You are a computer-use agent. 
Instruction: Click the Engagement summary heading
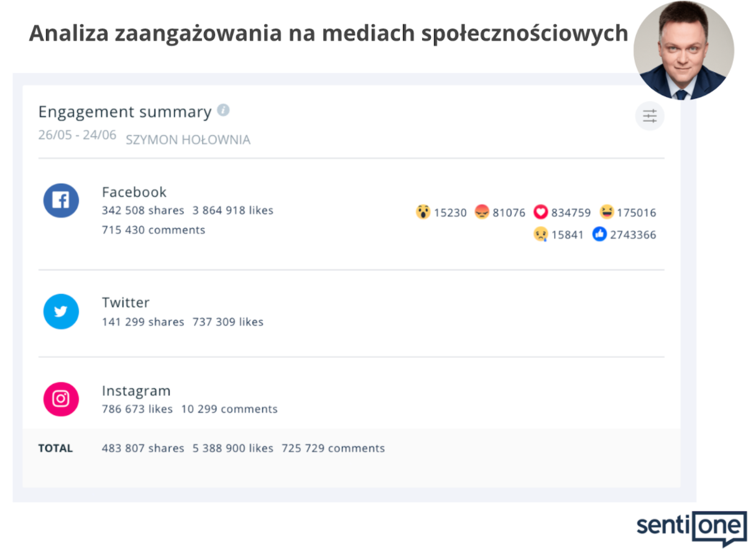coord(124,112)
